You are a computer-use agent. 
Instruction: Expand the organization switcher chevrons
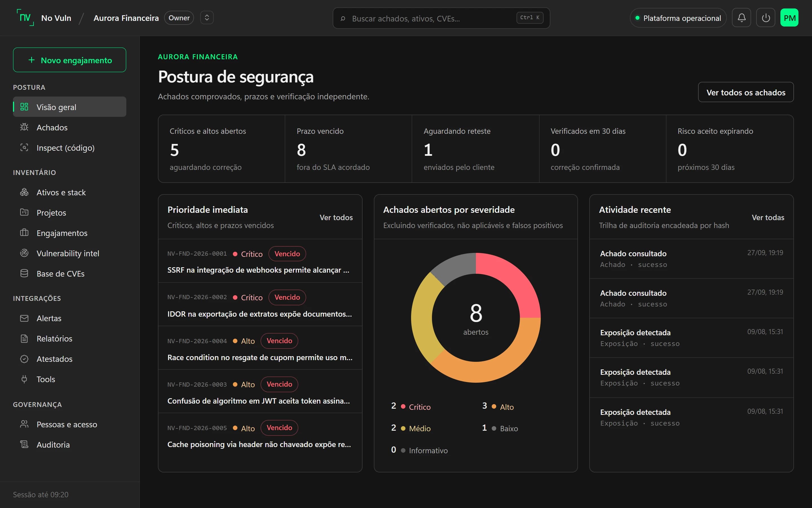pyautogui.click(x=207, y=17)
